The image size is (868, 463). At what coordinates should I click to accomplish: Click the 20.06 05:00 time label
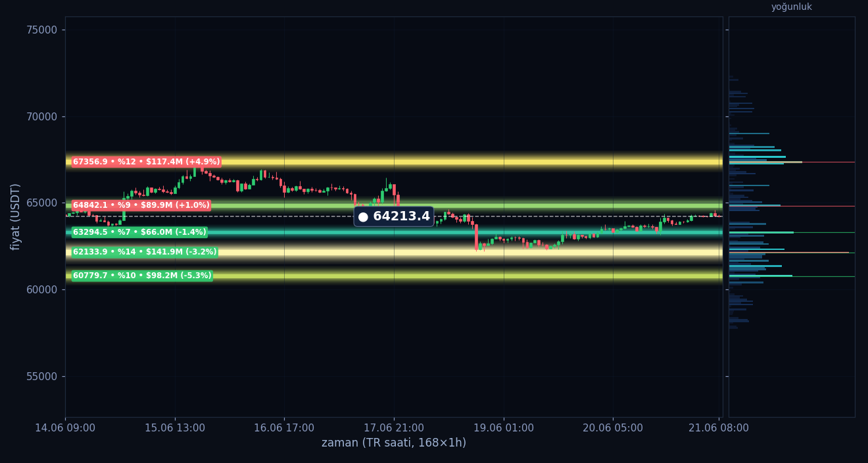(x=613, y=428)
